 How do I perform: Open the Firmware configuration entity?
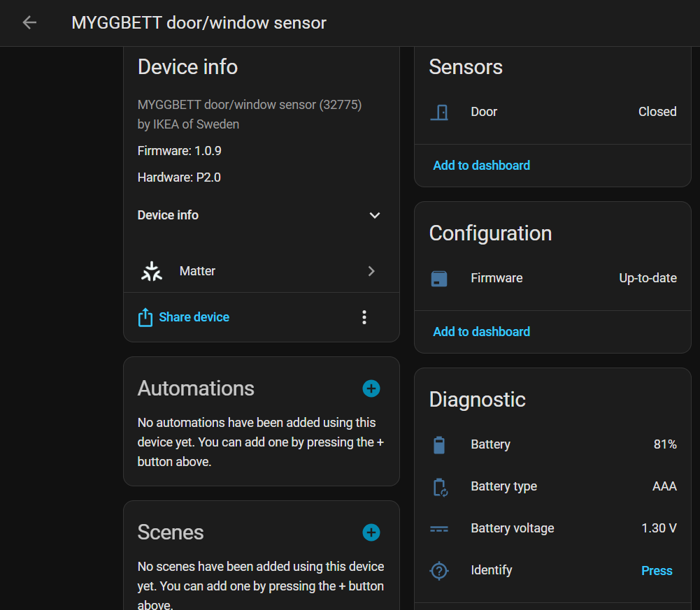[552, 278]
